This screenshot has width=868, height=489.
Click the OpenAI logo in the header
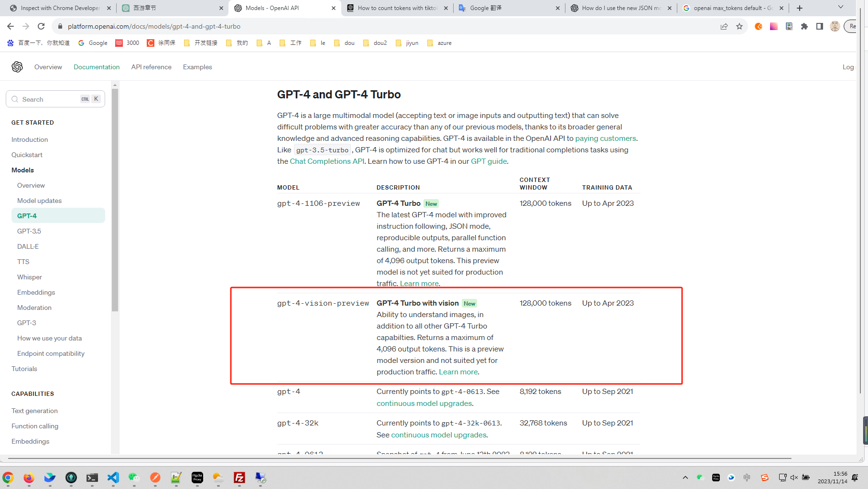(x=17, y=67)
